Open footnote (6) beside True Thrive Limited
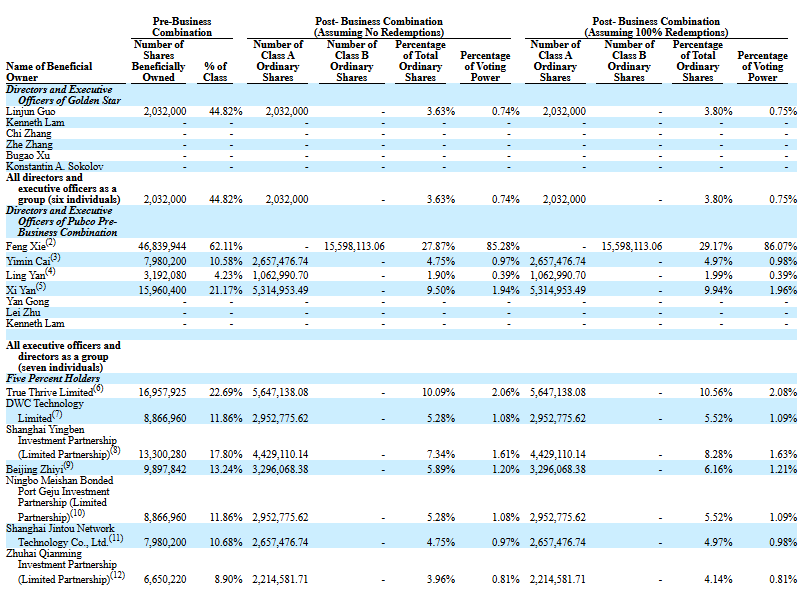 [x=98, y=389]
